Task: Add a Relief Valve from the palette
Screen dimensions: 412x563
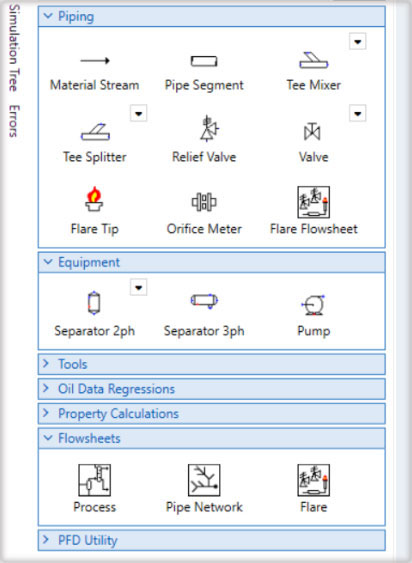Action: (x=209, y=128)
